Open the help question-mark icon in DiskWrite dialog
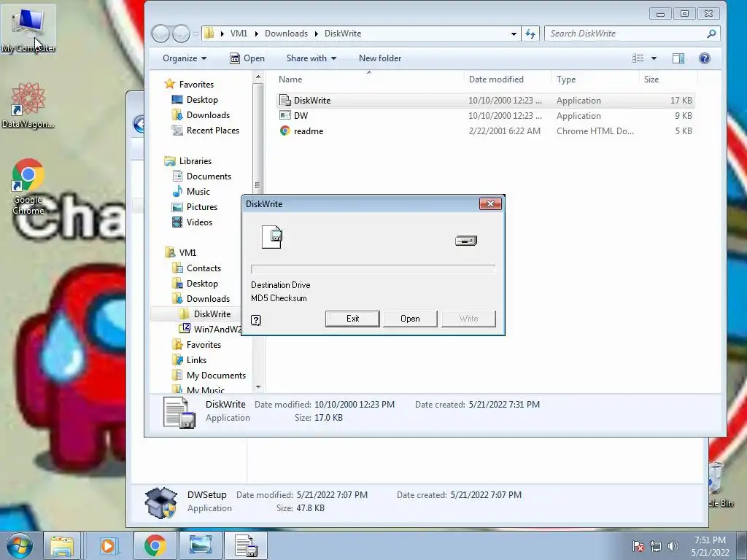Image resolution: width=747 pixels, height=560 pixels. [x=256, y=320]
